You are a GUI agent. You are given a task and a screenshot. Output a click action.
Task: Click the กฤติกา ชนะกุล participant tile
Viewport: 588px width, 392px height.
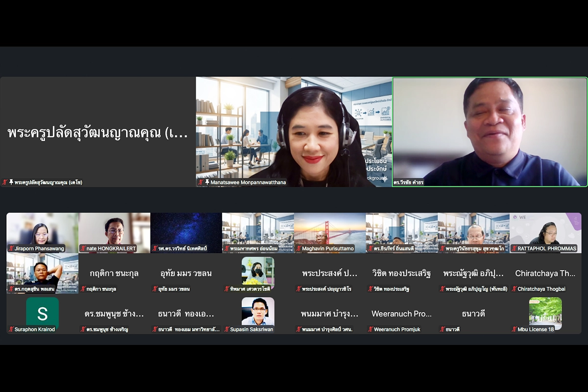coord(114,273)
